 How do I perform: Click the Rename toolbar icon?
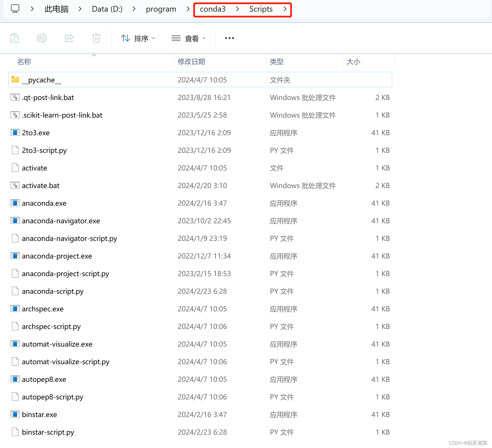(x=42, y=38)
